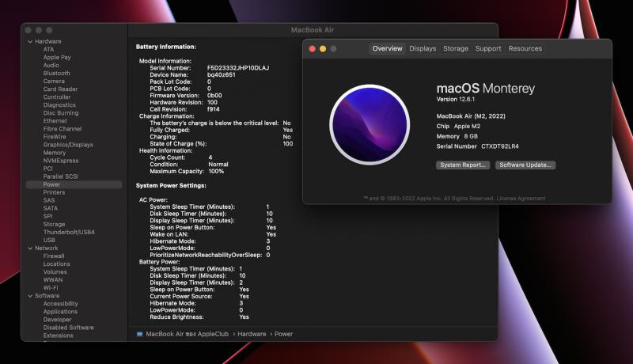
Task: Collapse the Software section in sidebar
Action: 30,296
